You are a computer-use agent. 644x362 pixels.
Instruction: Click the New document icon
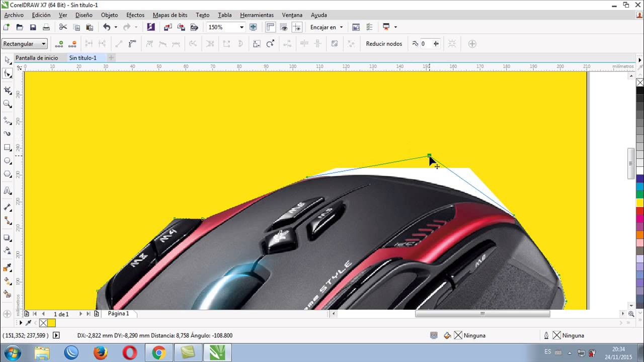tap(7, 27)
